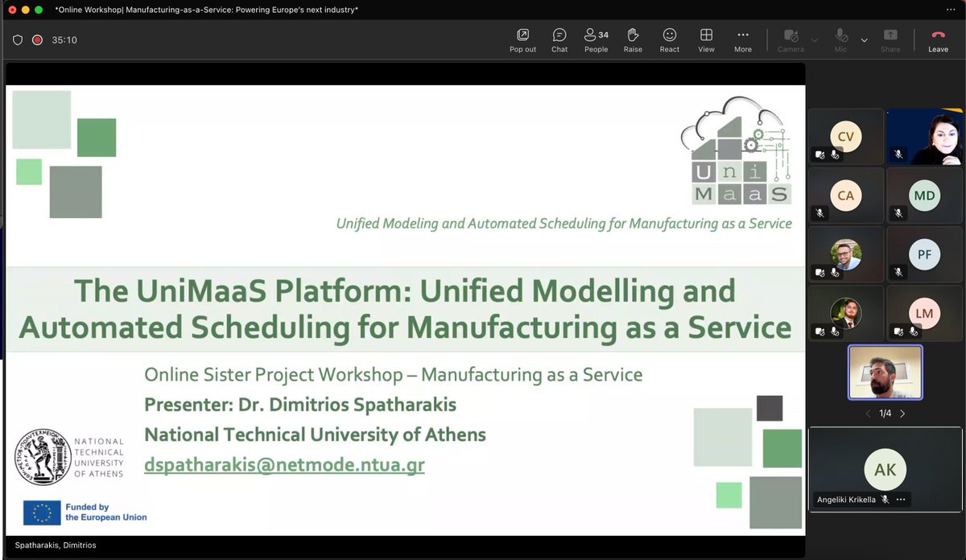Image resolution: width=966 pixels, height=560 pixels.
Task: Close the window with the red button
Action: point(11,10)
